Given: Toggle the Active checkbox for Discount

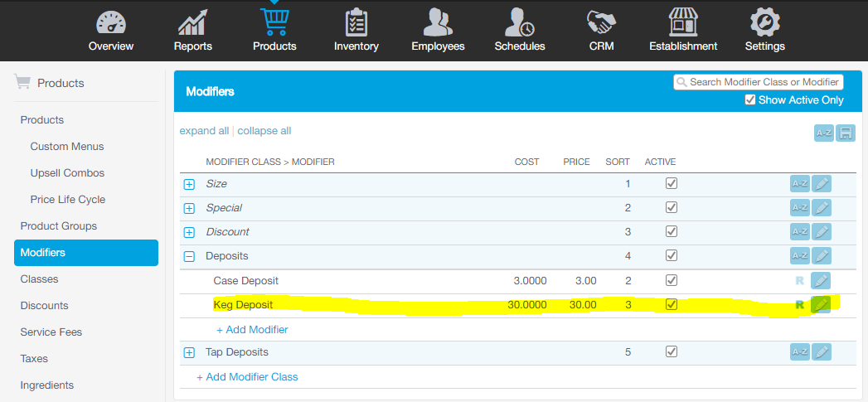Looking at the screenshot, I should [x=672, y=231].
